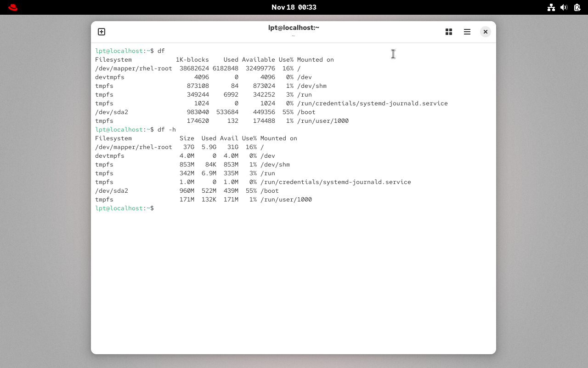Click the wired network status icon

click(x=551, y=7)
